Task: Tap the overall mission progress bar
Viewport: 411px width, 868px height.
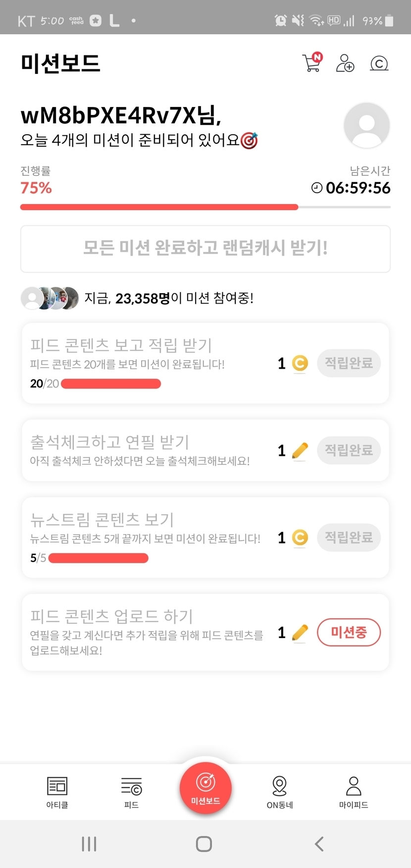Action: 205,207
